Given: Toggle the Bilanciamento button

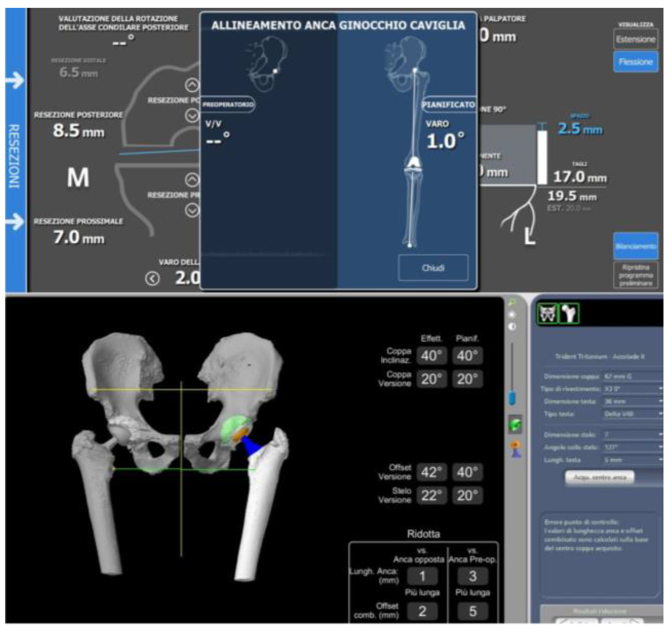Looking at the screenshot, I should (635, 246).
